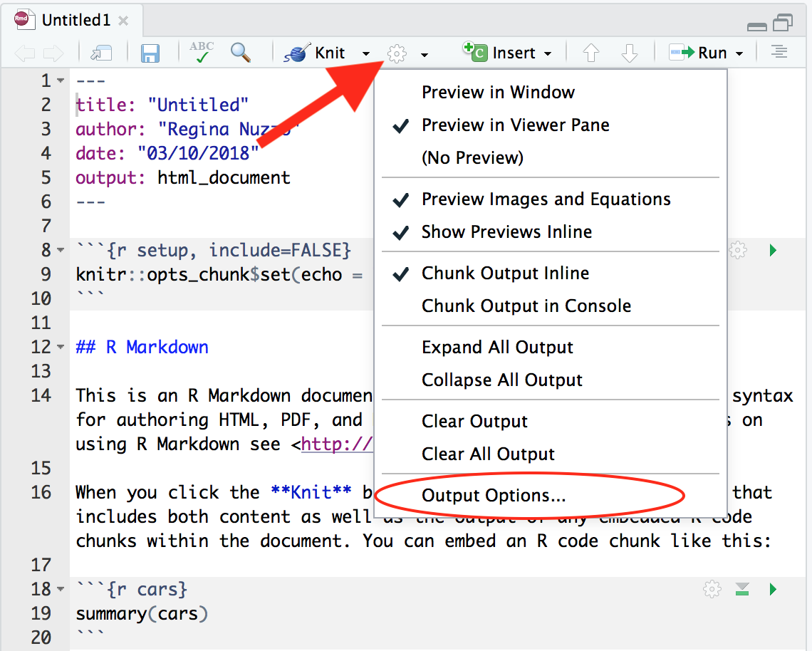Click the back navigation arrow

coord(25,53)
